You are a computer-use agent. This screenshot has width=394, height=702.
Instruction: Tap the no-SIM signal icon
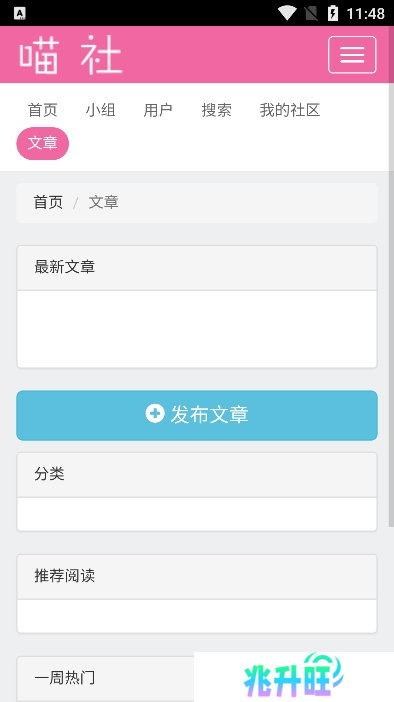311,13
